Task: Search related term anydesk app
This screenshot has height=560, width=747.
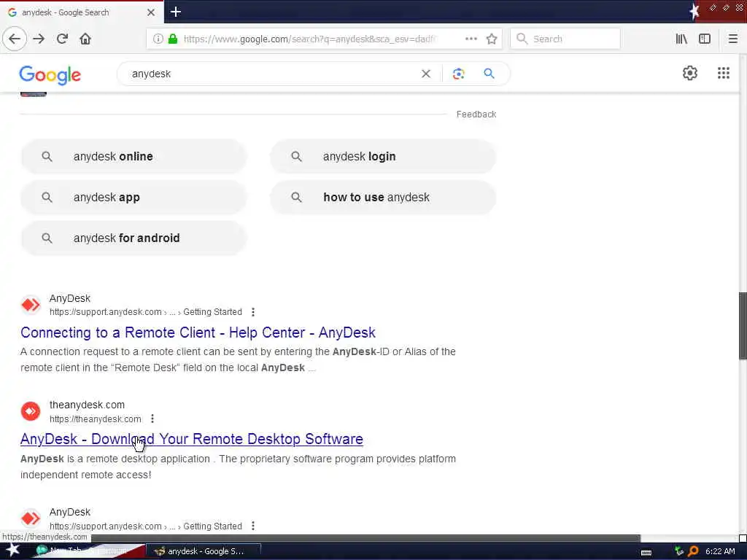Action: pos(133,197)
